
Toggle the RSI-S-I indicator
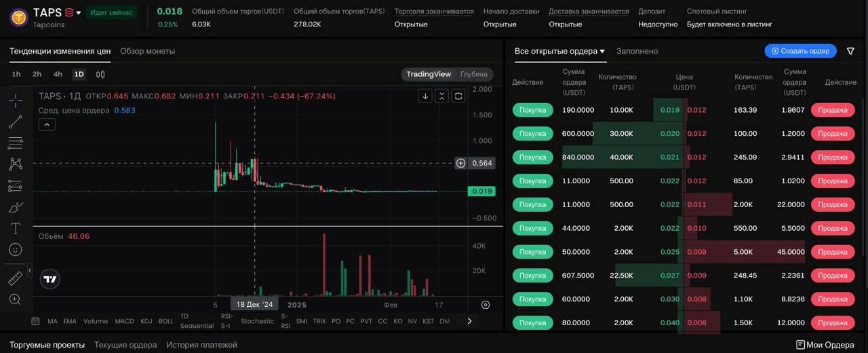227,321
